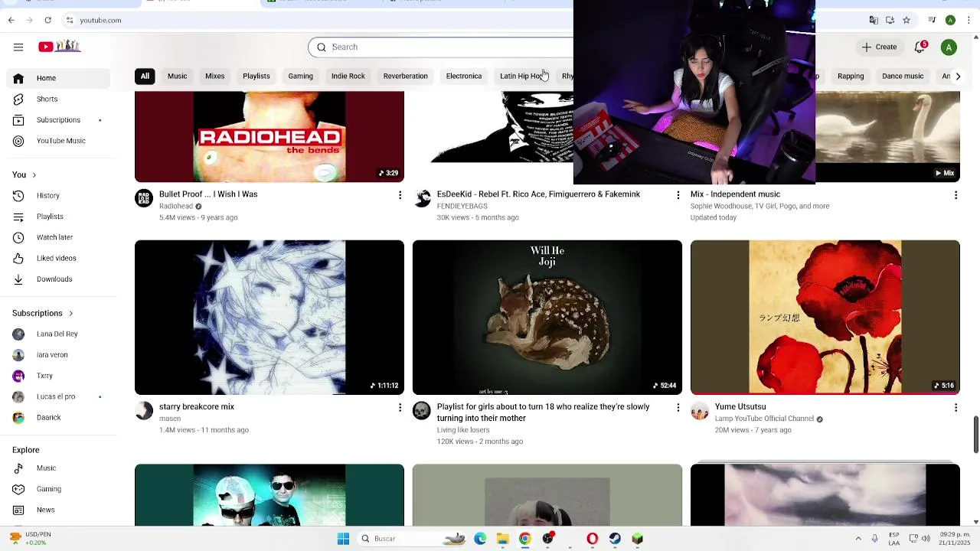
Task: Select the All filter chip
Action: (145, 76)
